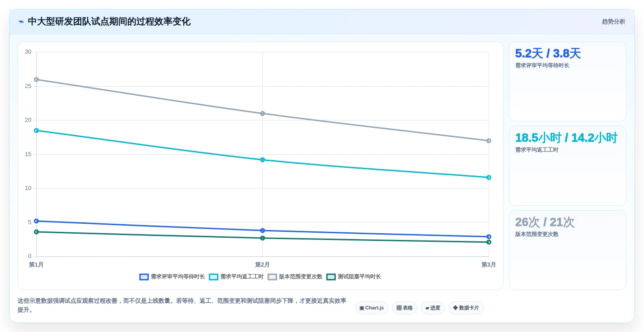Click the gray legend swatch for 版本范围变更次数
This screenshot has width=644, height=332.
pos(272,277)
